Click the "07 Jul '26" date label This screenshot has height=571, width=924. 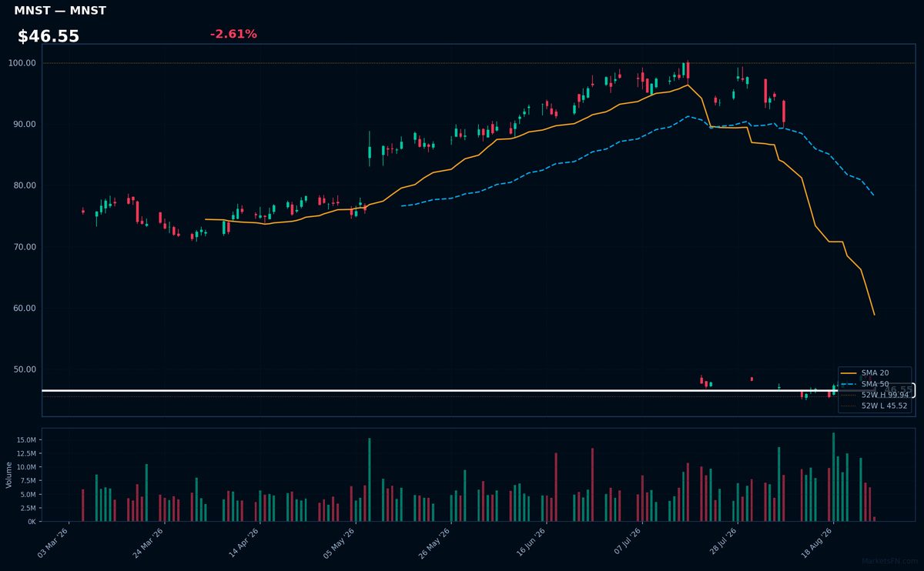(627, 541)
